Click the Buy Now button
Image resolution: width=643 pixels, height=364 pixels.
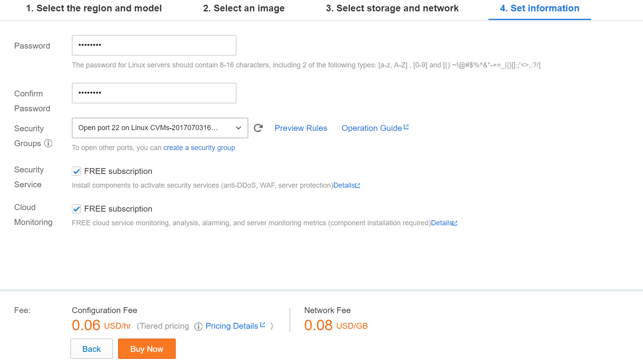(147, 349)
